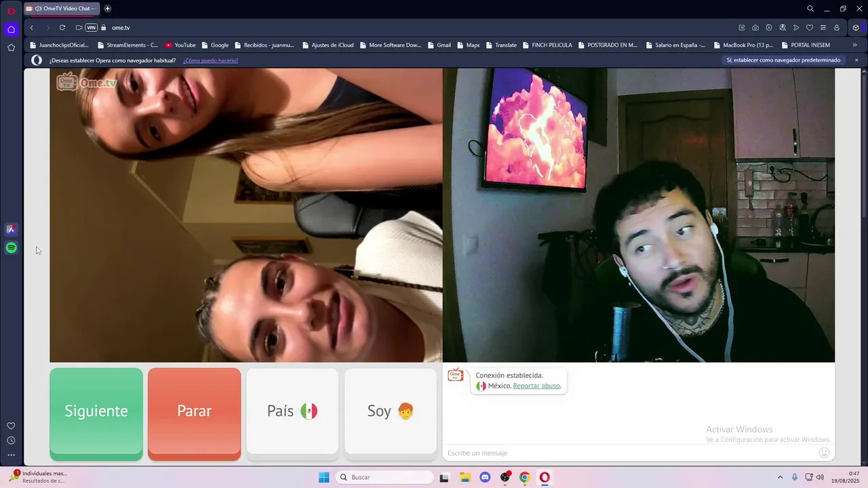Screen dimensions: 868x488
Task: Click Sí, establecer como navegador predeterminado
Action: (x=784, y=60)
